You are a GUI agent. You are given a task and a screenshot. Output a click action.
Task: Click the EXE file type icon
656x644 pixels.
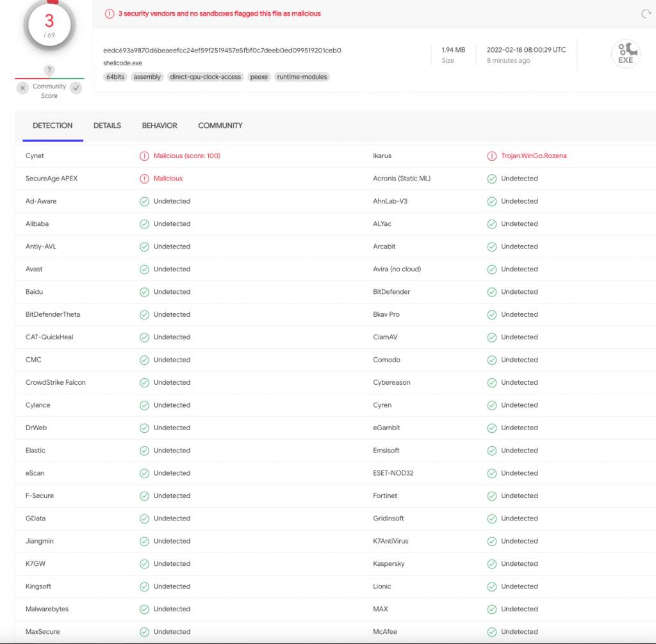(x=625, y=54)
